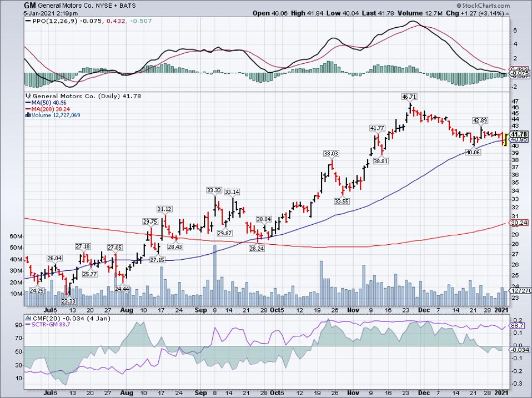The image size is (532, 398).
Task: Click the 28.24 price label
Action: tap(257, 249)
